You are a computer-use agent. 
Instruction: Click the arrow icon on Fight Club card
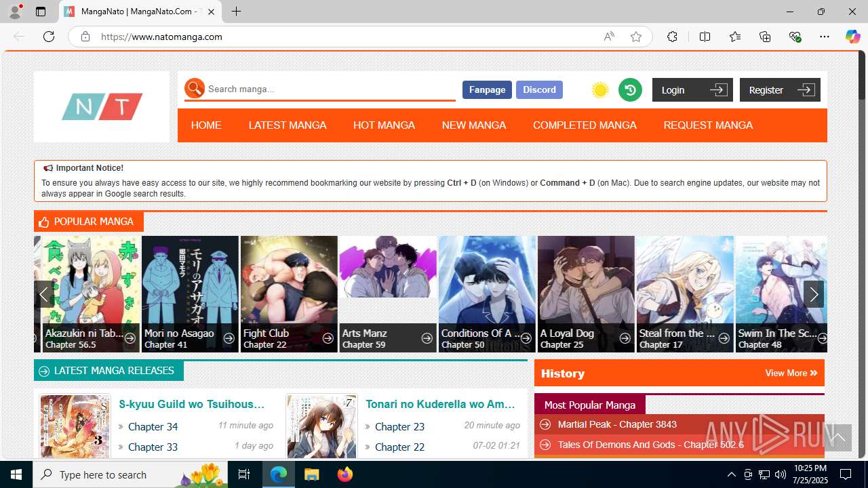click(x=328, y=338)
